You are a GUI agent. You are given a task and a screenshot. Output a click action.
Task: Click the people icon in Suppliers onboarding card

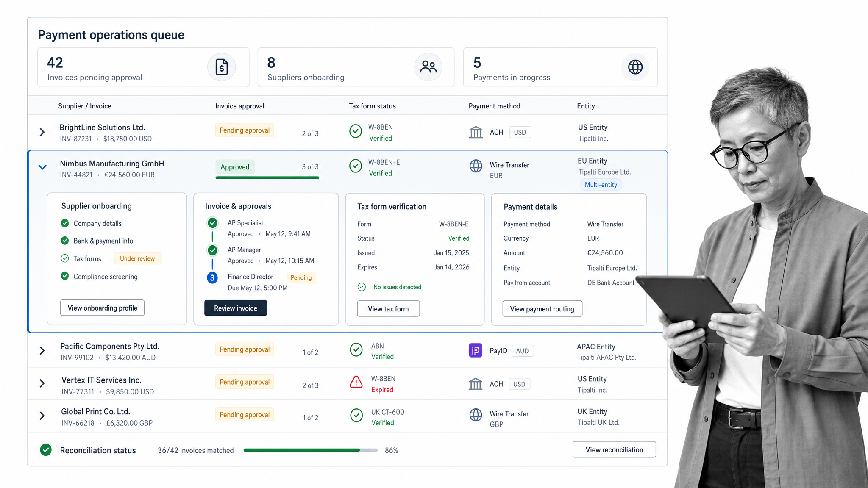pyautogui.click(x=428, y=67)
